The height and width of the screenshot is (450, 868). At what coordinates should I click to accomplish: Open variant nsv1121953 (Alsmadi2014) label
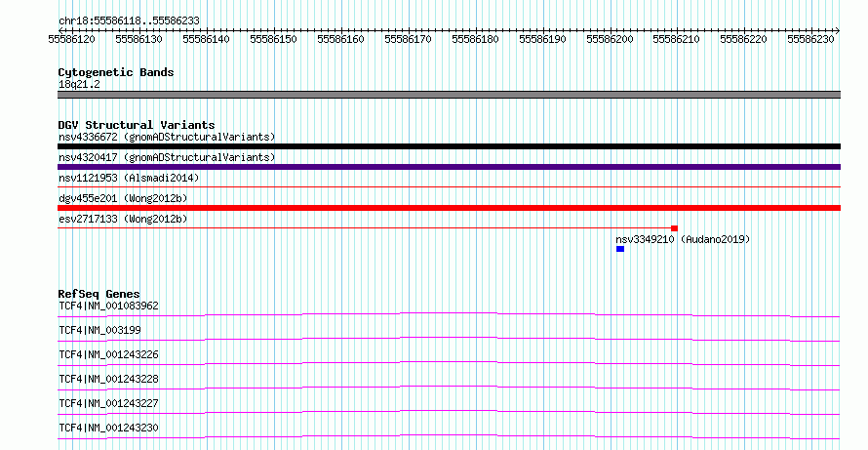[x=129, y=178]
